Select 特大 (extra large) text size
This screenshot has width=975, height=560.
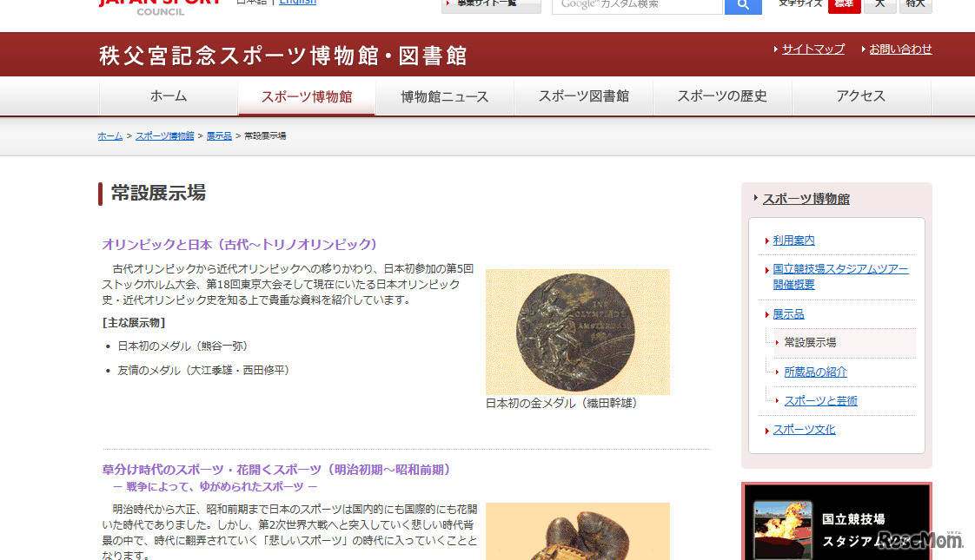[914, 6]
